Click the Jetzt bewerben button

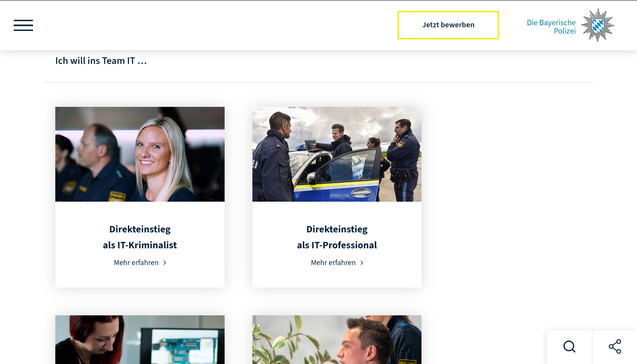pos(448,25)
